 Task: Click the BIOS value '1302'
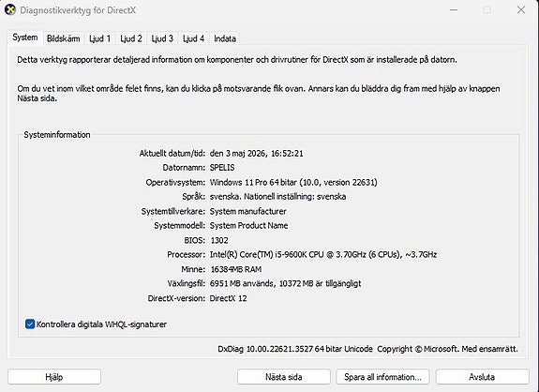click(x=219, y=240)
